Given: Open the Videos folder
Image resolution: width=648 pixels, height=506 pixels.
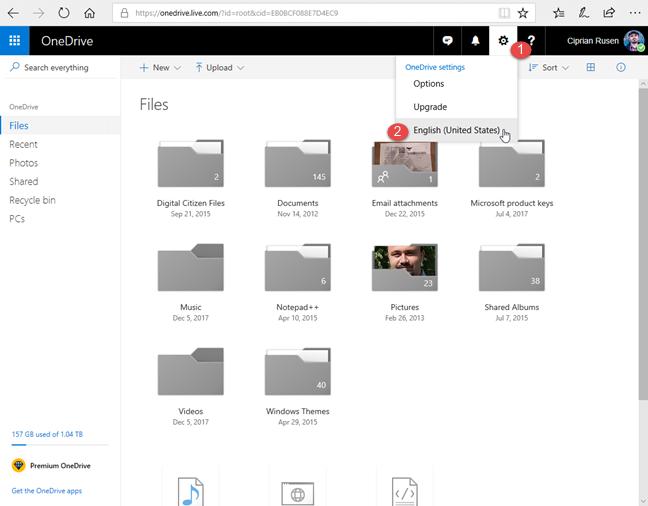Looking at the screenshot, I should pyautogui.click(x=191, y=372).
